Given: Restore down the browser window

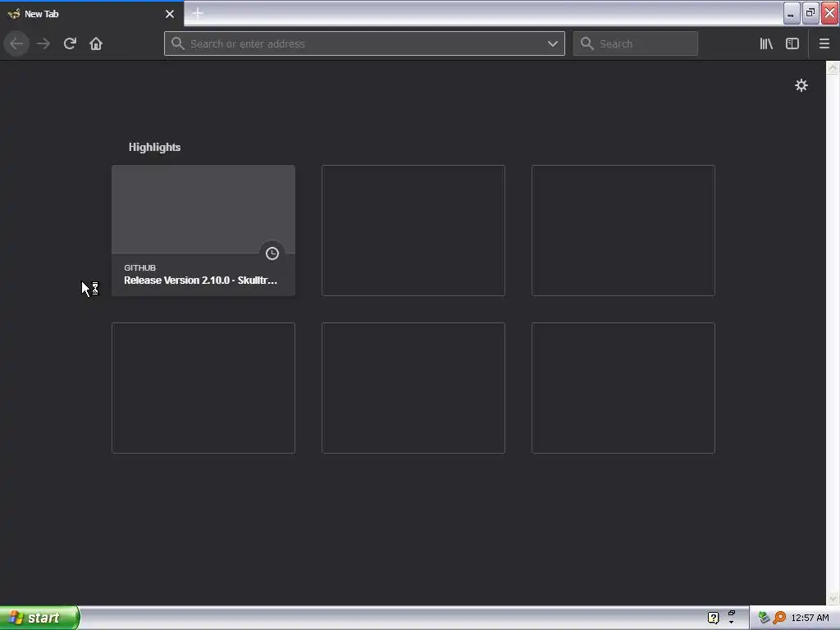Looking at the screenshot, I should click(810, 13).
